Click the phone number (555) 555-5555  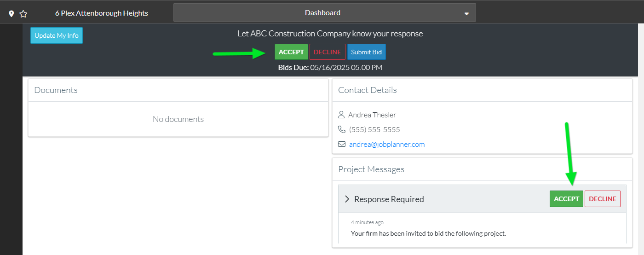[374, 129]
